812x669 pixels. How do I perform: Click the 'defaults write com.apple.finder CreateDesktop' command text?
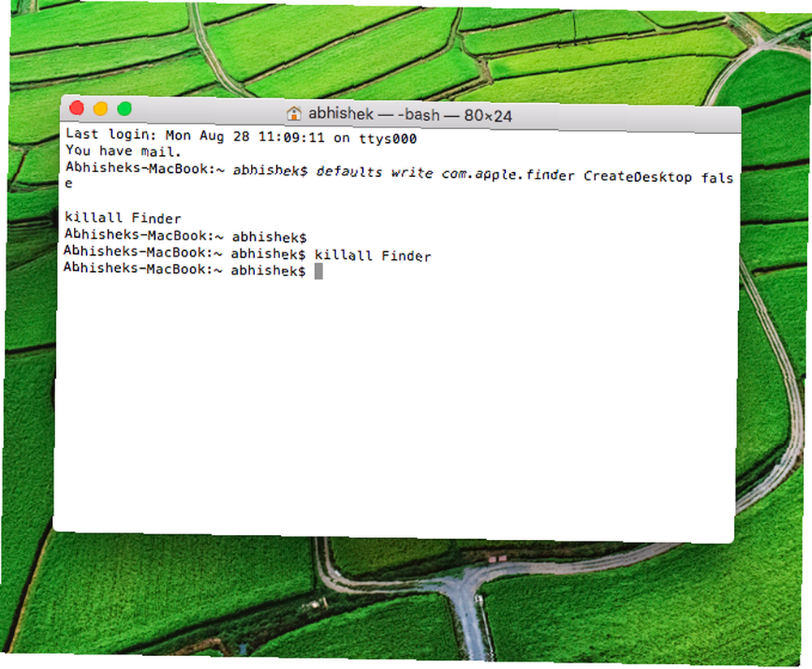(x=503, y=175)
